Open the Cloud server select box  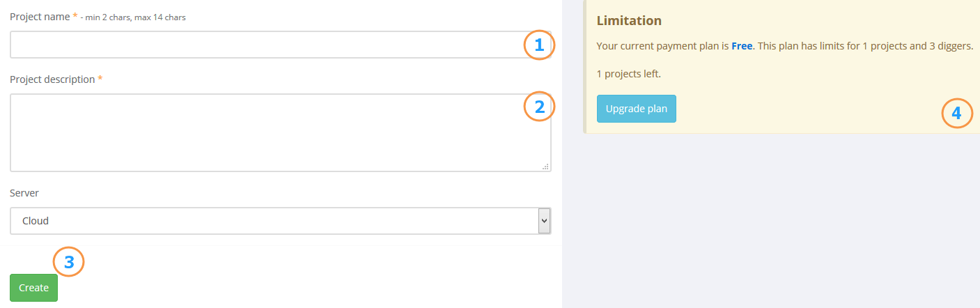coord(281,221)
